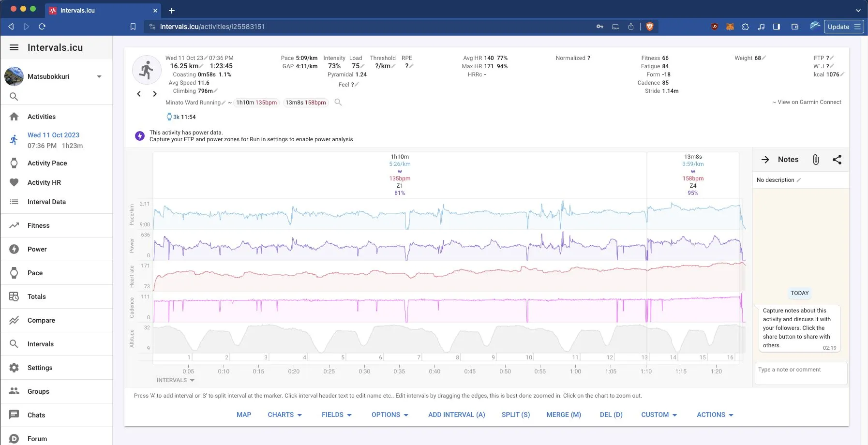Screen dimensions: 868x445
Task: Click the attachment paperclip icon in Notes
Action: coord(816,160)
